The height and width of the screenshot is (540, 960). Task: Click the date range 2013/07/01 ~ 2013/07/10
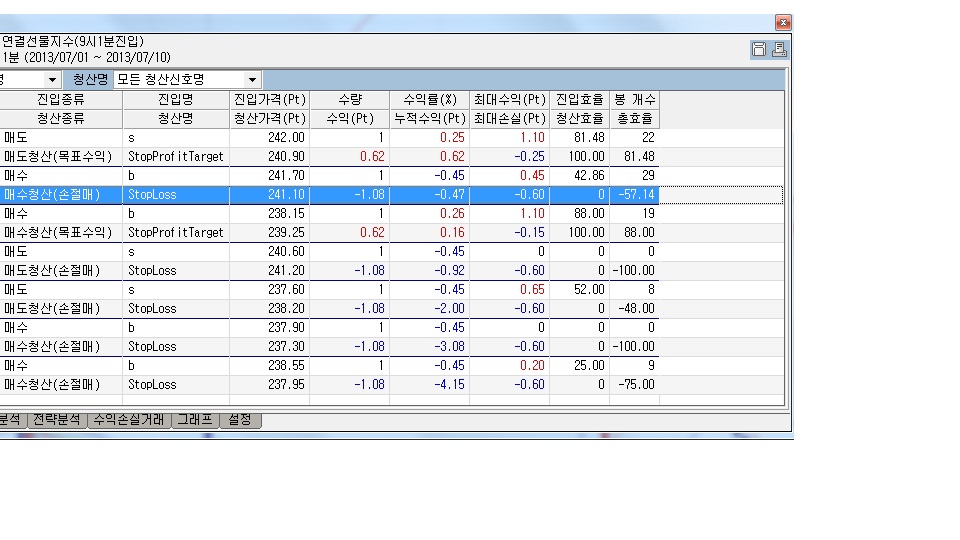coord(95,58)
